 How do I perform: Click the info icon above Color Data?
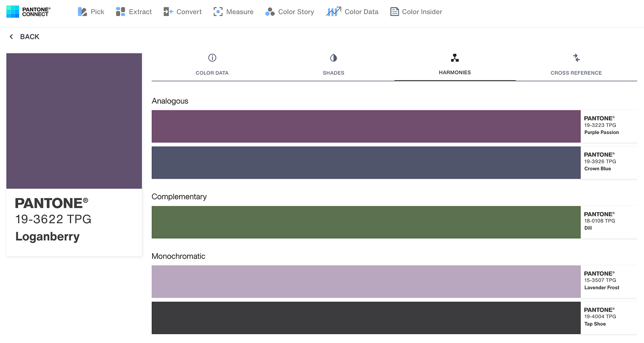coord(212,57)
